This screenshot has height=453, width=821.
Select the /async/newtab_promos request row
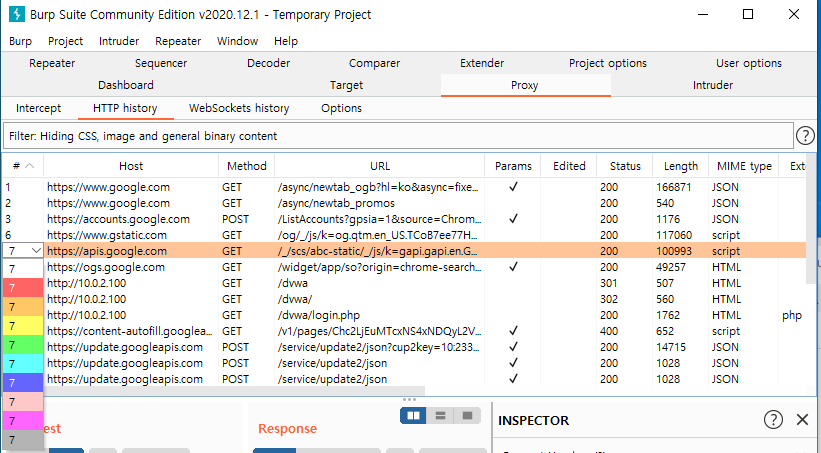(404, 203)
